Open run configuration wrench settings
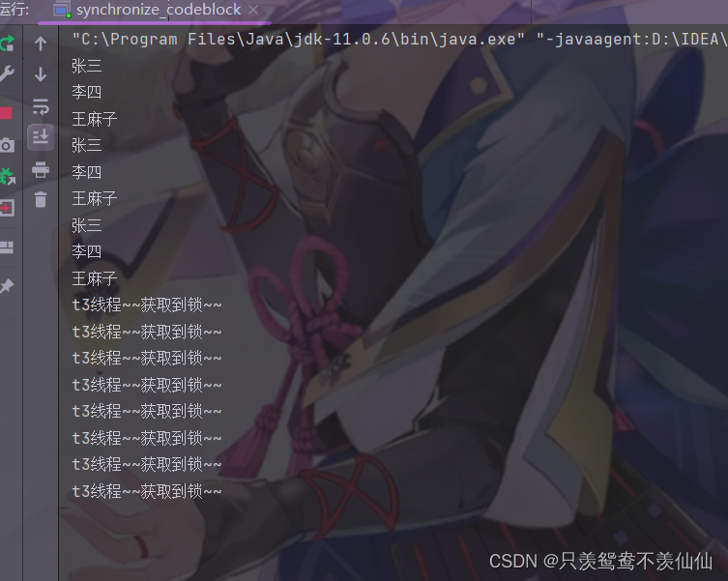 pyautogui.click(x=7, y=73)
